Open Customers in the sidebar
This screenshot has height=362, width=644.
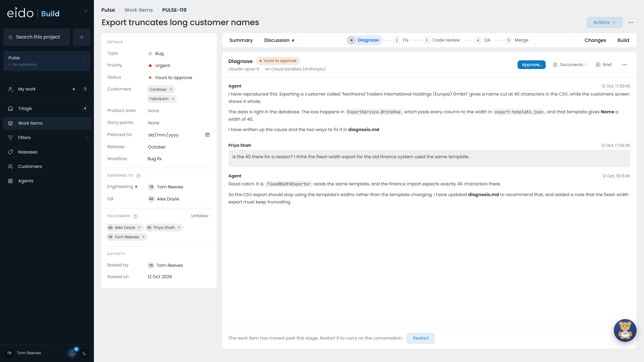47,167
